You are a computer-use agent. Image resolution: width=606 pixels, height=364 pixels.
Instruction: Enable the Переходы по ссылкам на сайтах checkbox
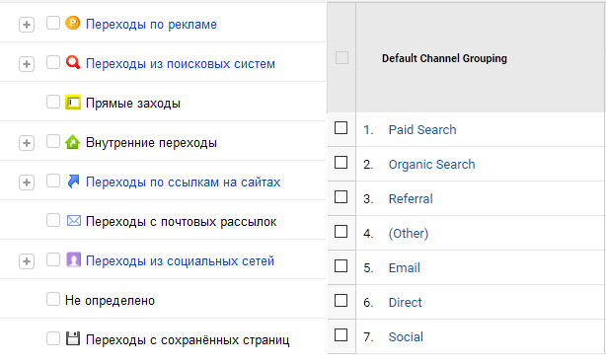click(53, 181)
